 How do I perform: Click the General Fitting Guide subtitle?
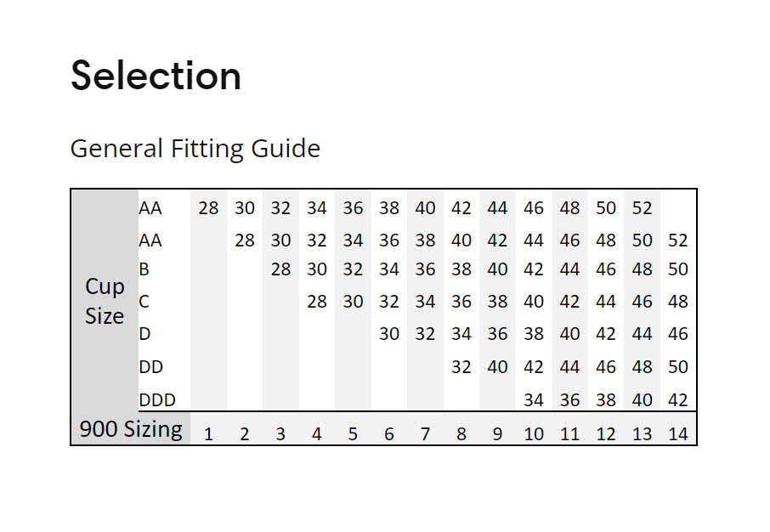(195, 149)
